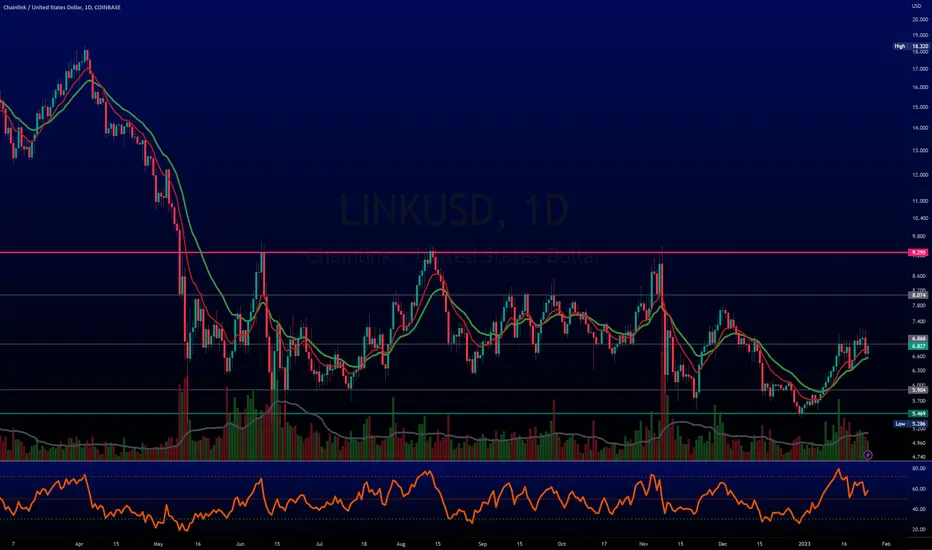
Task: Select the green 5.469 support price label
Action: point(918,413)
